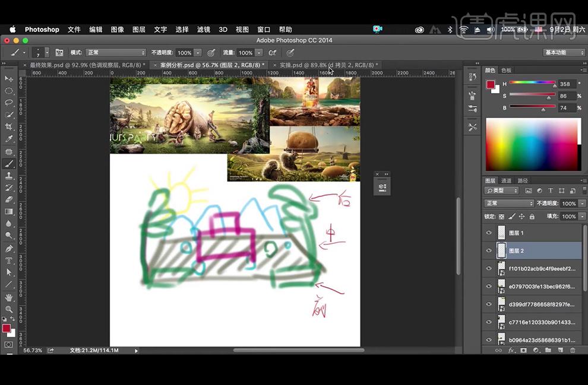Select the Blur tool
Viewport: 588px width, 385px height.
9,224
